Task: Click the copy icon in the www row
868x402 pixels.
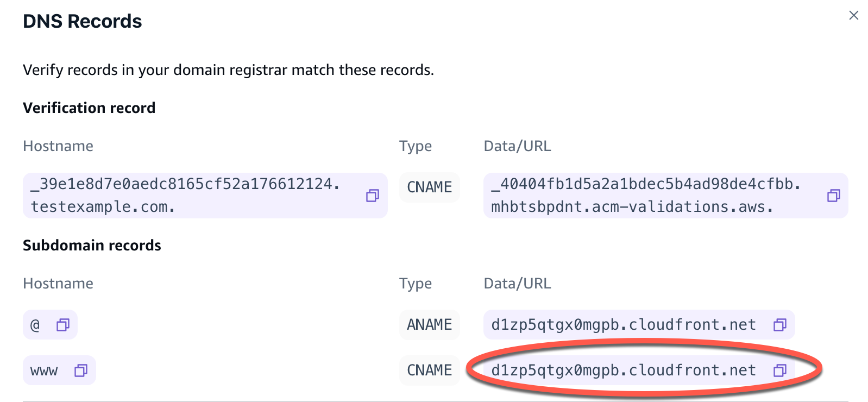Action: [x=80, y=370]
